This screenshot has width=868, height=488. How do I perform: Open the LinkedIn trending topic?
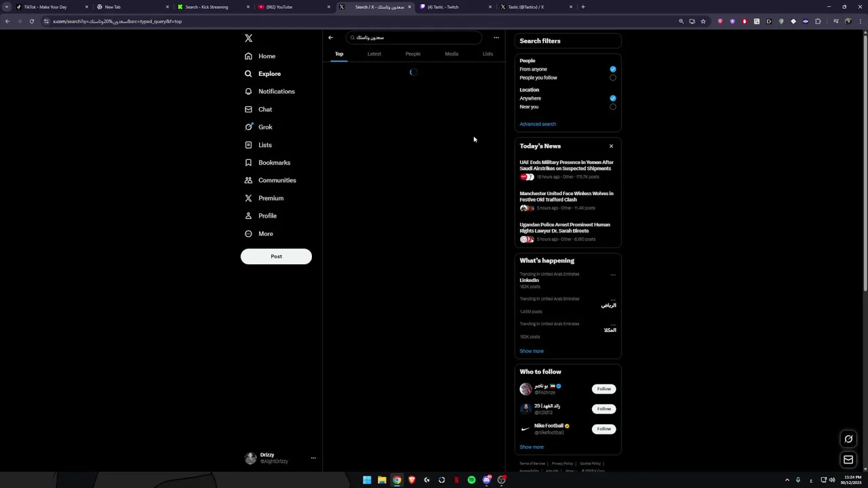[x=530, y=281]
